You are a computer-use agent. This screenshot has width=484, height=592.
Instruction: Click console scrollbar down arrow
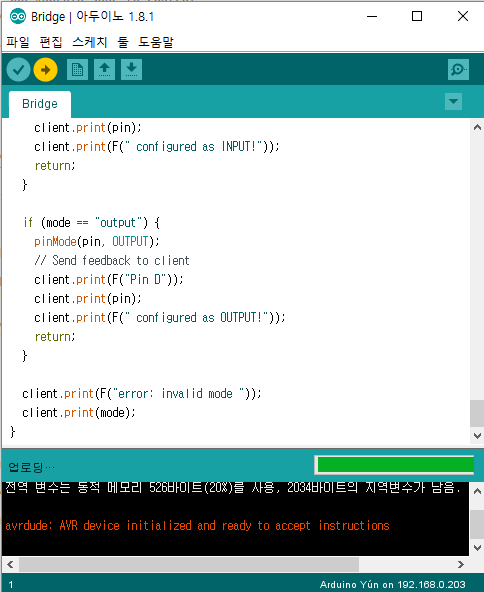[477, 547]
